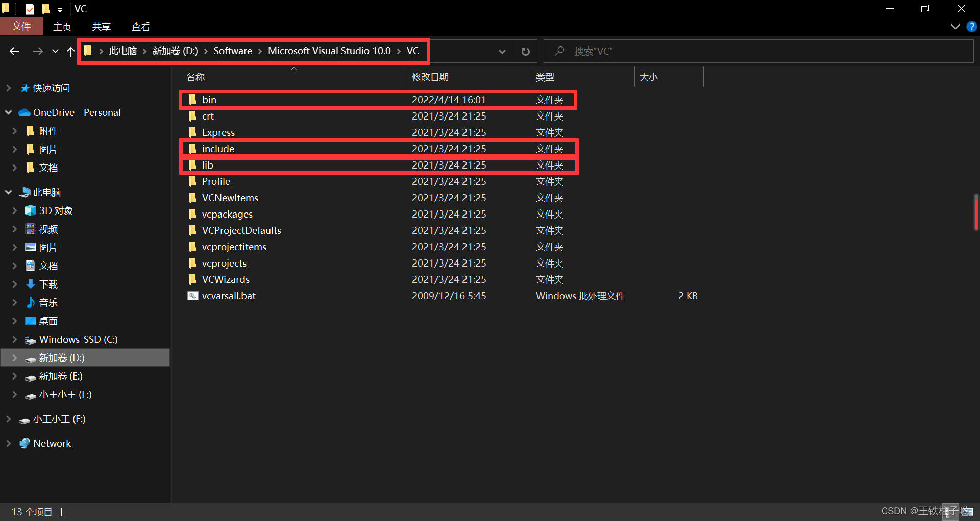Go forward with the right arrow

pos(38,51)
